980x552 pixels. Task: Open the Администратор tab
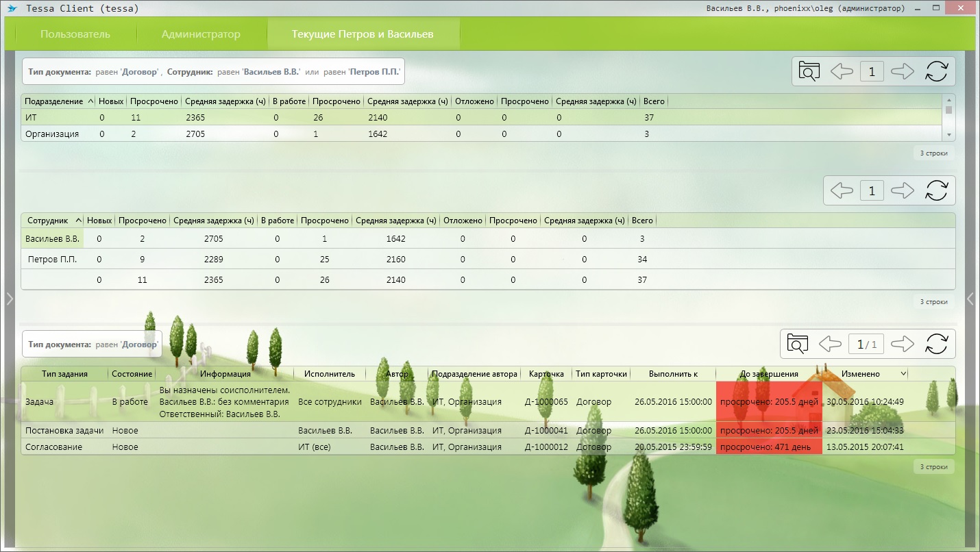[201, 34]
